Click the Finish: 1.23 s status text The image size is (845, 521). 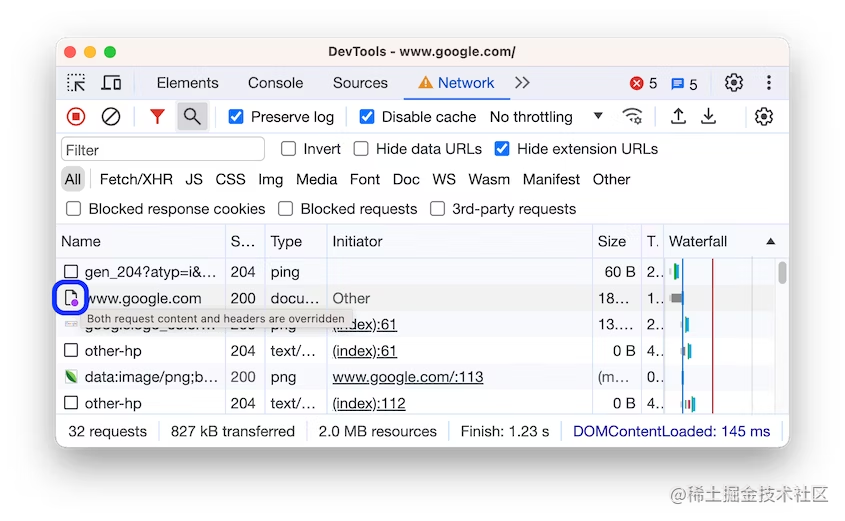click(x=505, y=431)
